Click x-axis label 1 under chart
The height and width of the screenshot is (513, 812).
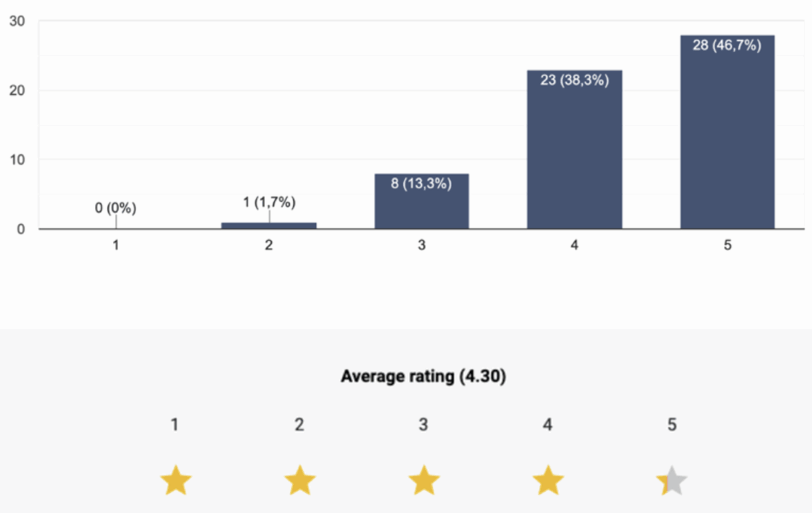(x=116, y=245)
